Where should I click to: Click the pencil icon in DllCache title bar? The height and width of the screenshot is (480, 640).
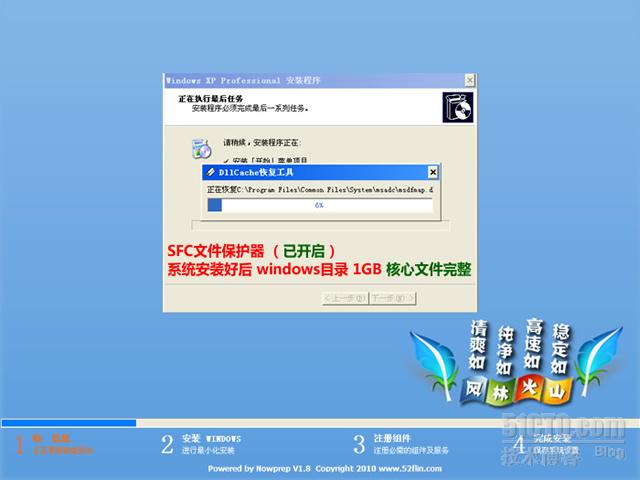(211, 172)
